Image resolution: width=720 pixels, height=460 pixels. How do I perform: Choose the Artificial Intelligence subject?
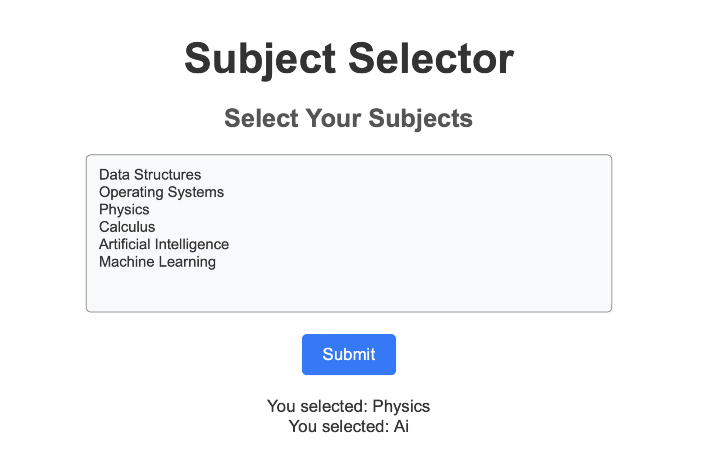tap(164, 244)
